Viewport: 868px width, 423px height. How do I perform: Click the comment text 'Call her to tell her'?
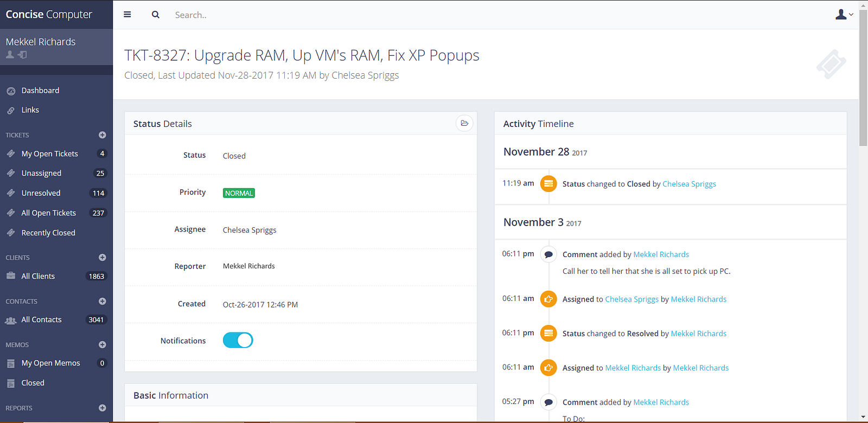(x=647, y=271)
